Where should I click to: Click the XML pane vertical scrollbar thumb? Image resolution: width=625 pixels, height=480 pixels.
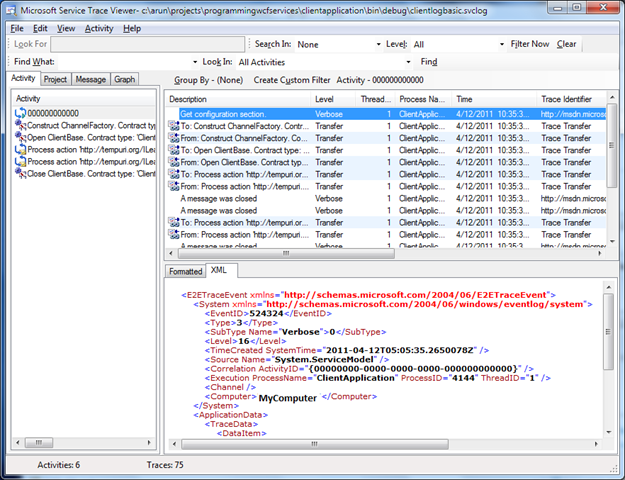(x=608, y=332)
